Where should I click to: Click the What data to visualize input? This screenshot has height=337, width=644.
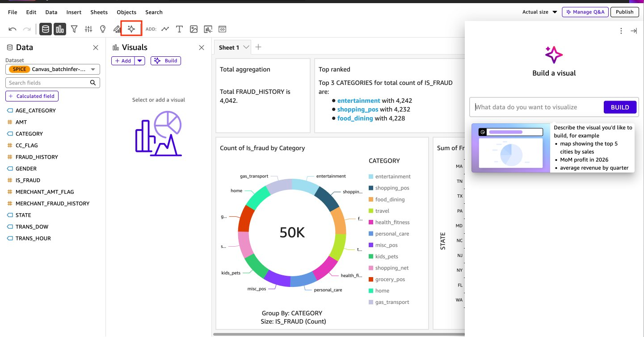[x=537, y=107]
